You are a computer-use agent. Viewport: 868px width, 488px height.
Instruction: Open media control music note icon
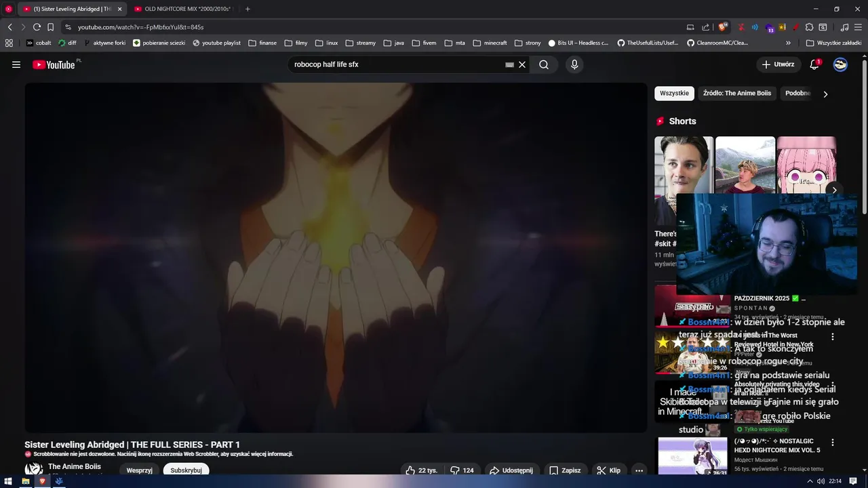click(x=844, y=27)
